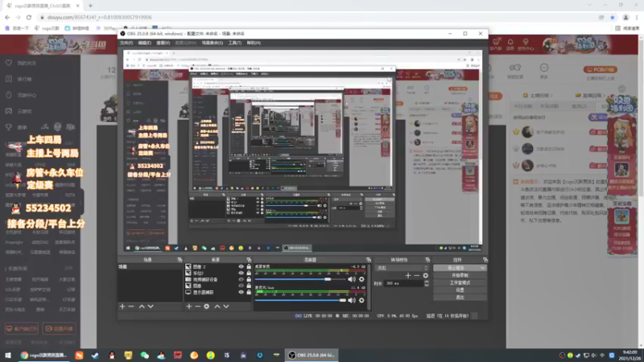Click the transition duration 300 ms field
Viewport: 644px width, 362px height.
(x=403, y=283)
